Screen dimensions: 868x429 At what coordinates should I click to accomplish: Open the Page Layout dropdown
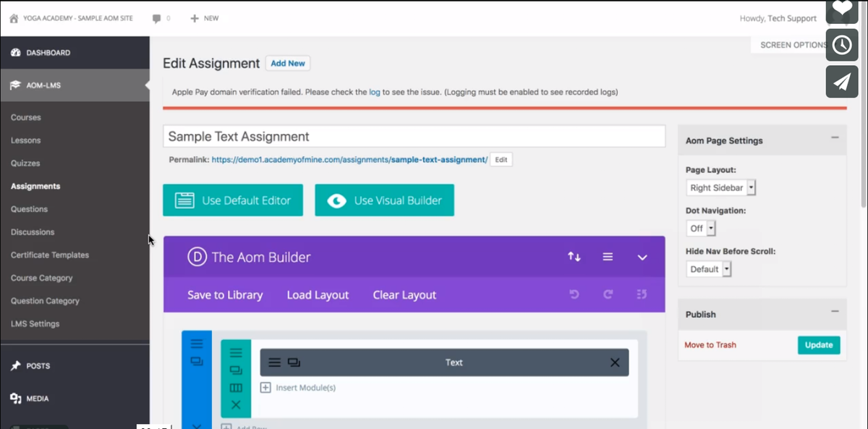tap(720, 187)
